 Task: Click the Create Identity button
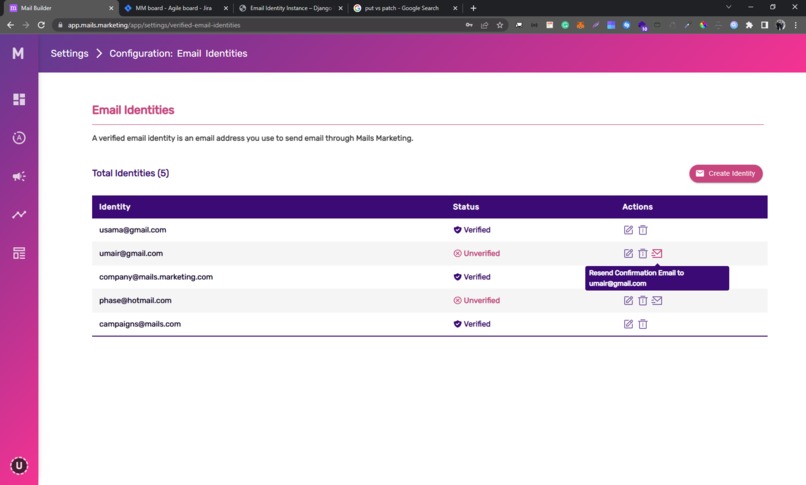tap(726, 174)
